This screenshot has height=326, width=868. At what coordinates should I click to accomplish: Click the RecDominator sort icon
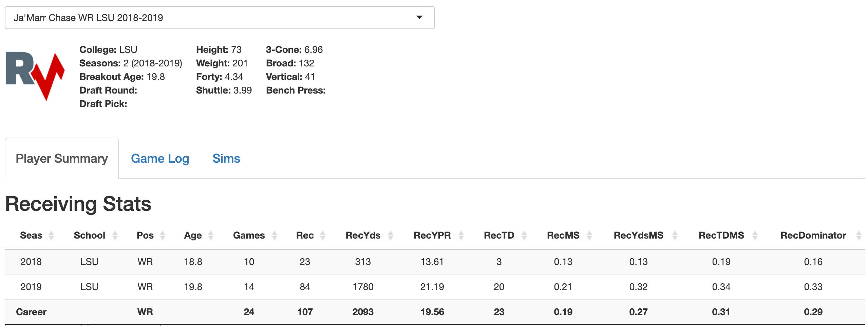click(859, 236)
